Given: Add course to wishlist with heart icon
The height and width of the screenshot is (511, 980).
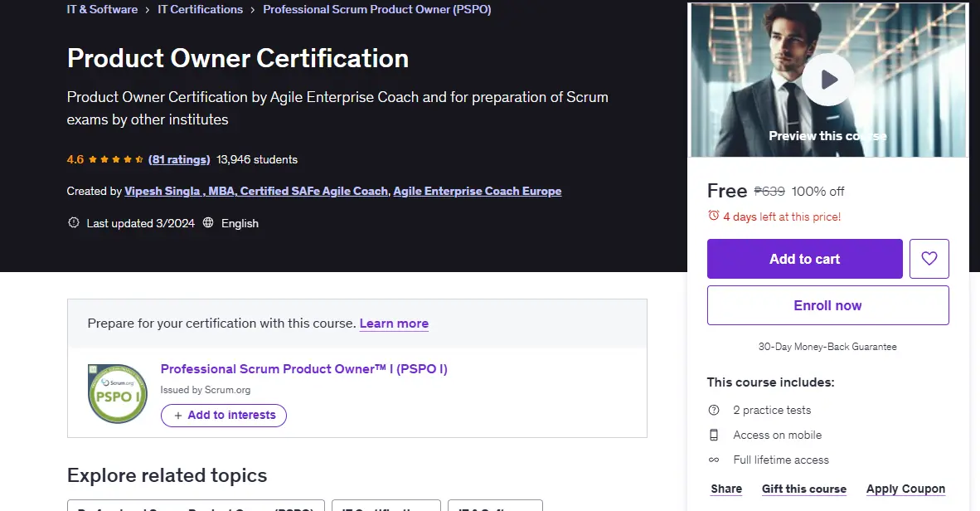Looking at the screenshot, I should (x=929, y=258).
